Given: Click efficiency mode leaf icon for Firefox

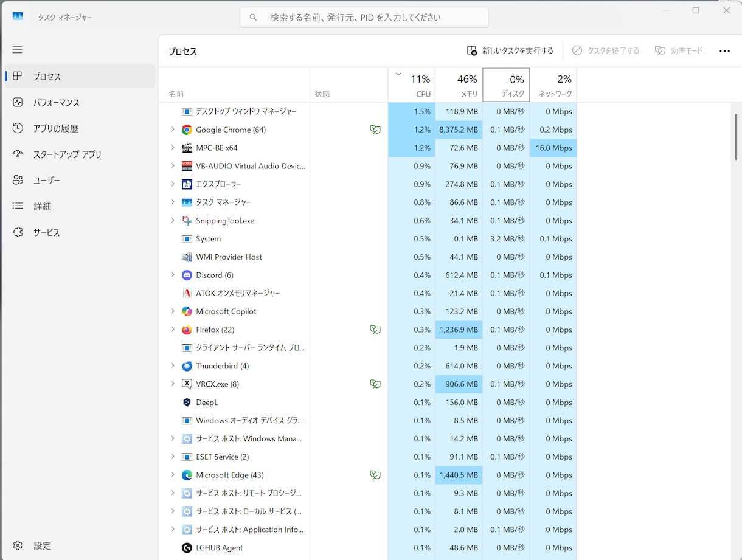Looking at the screenshot, I should click(375, 330).
